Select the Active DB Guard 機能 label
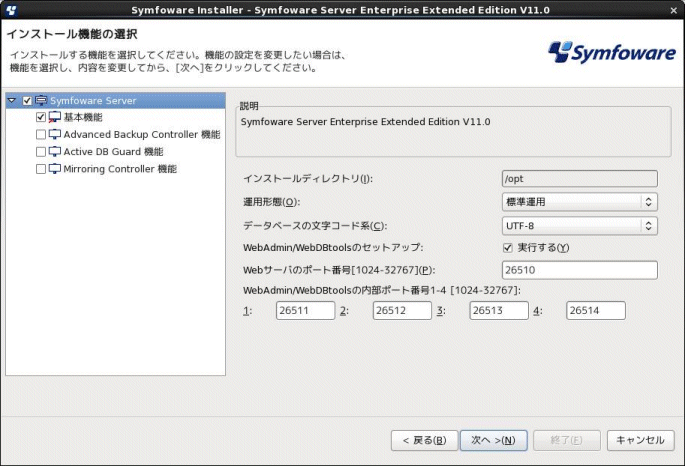 click(x=113, y=152)
